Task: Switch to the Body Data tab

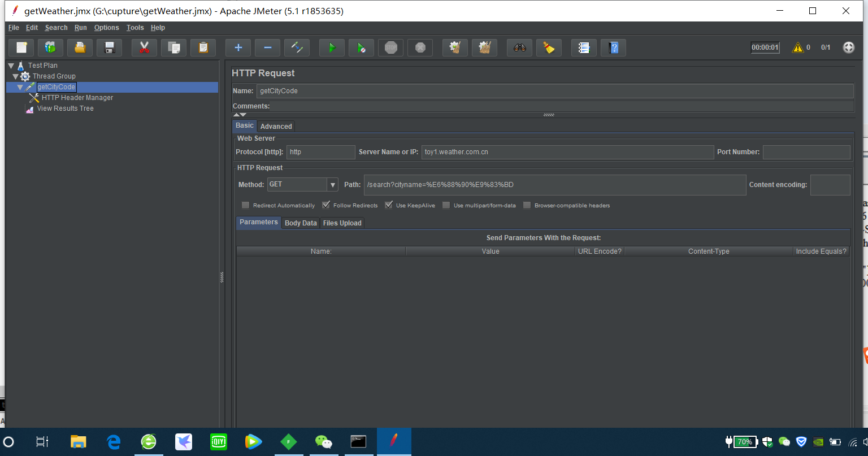Action: (301, 223)
